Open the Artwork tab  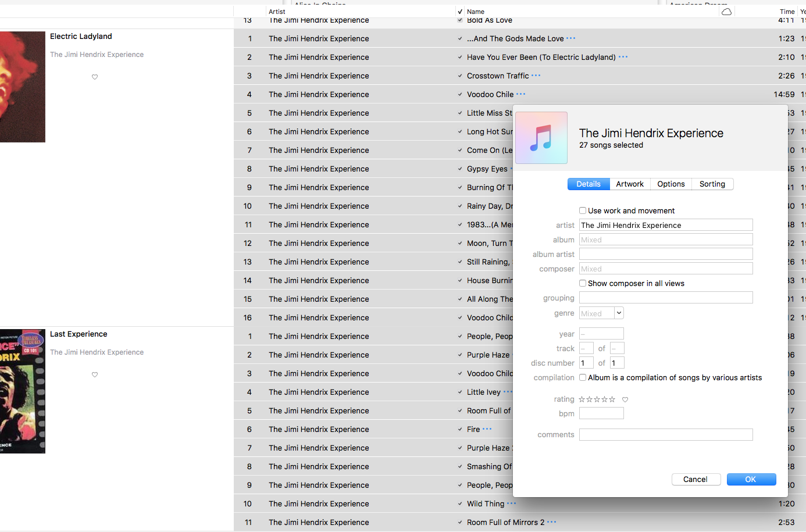click(630, 184)
